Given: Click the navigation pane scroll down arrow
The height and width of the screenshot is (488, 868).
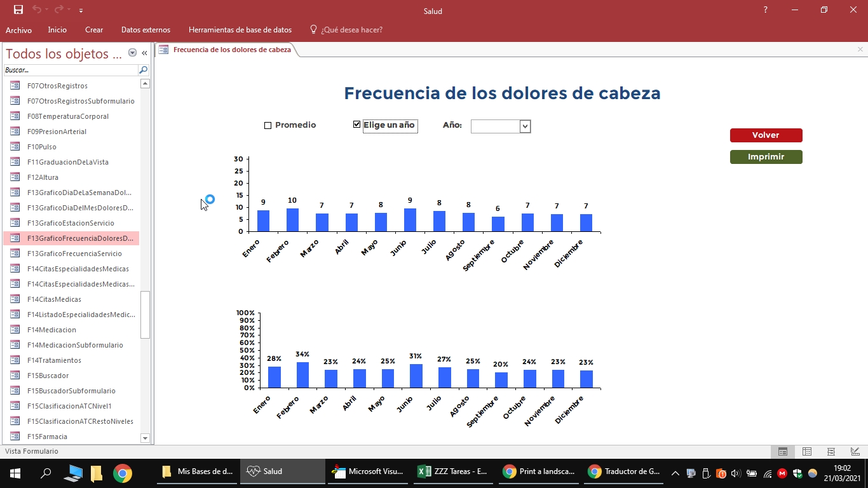Looking at the screenshot, I should [145, 438].
